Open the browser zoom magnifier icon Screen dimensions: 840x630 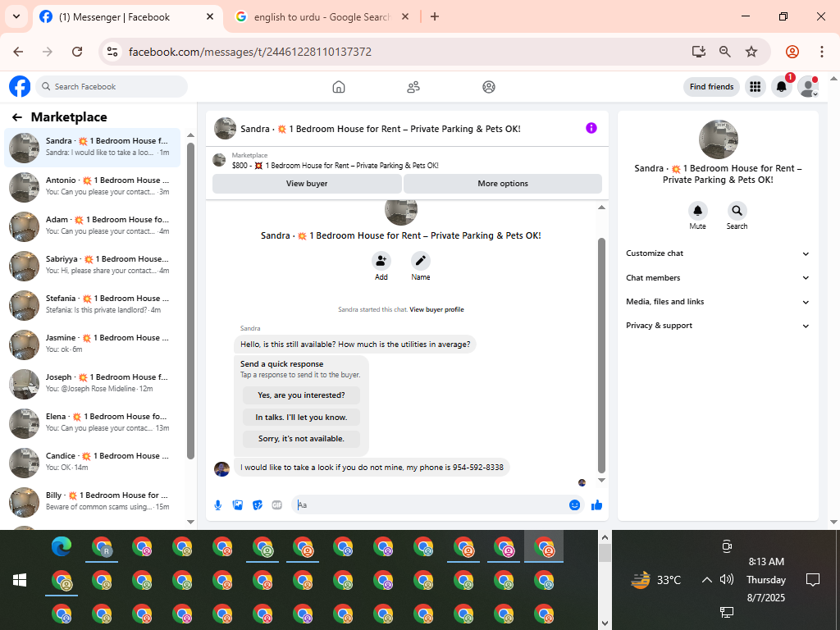tap(725, 52)
